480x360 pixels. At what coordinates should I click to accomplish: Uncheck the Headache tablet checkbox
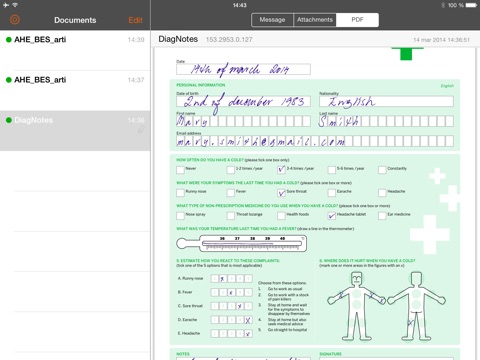332,216
